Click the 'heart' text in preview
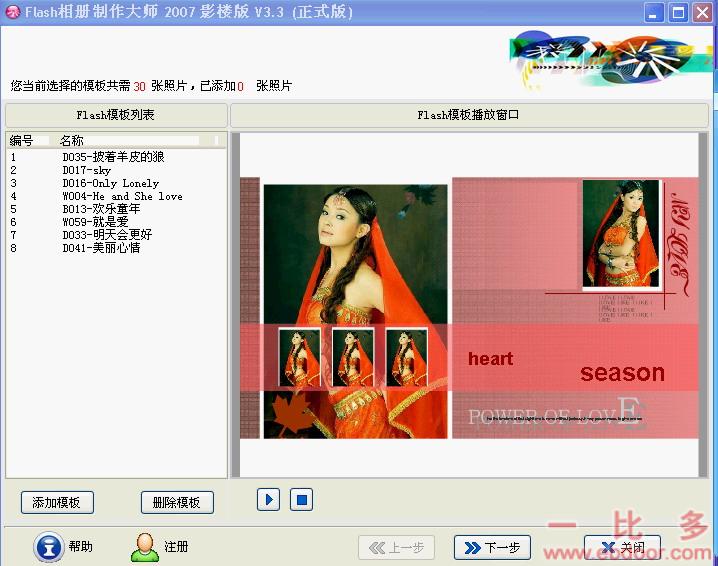Screen dimensions: 718x566 [490, 359]
